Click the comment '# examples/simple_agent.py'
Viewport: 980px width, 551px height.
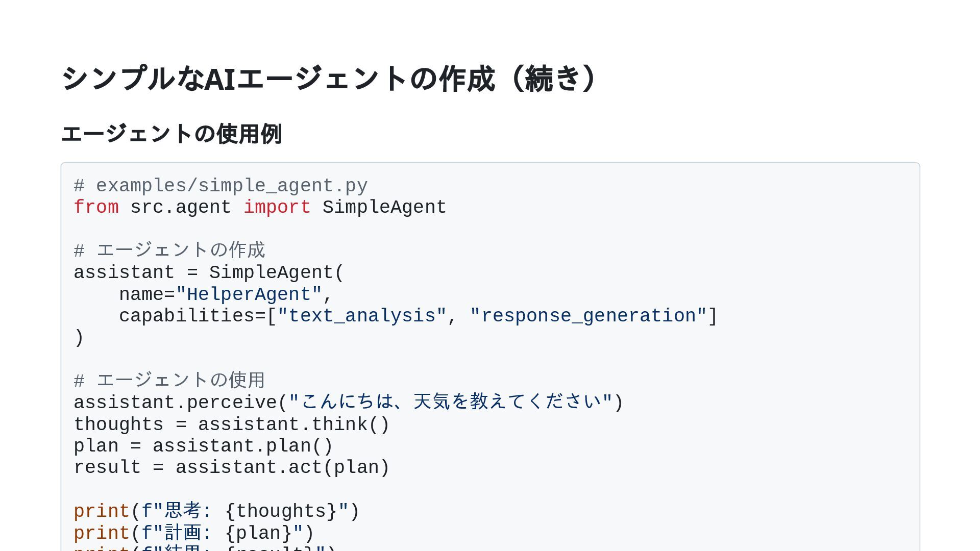click(220, 186)
